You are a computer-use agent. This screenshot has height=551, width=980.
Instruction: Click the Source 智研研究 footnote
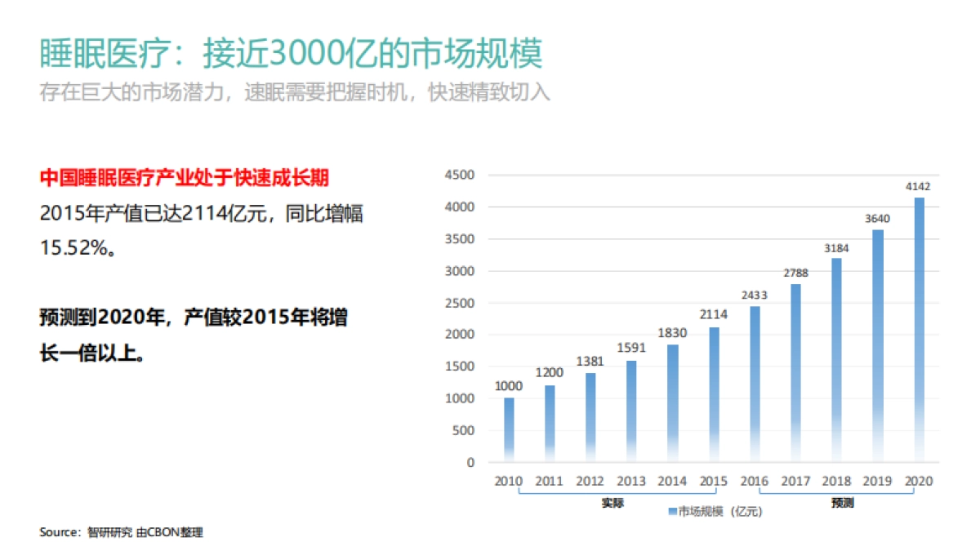[x=121, y=532]
